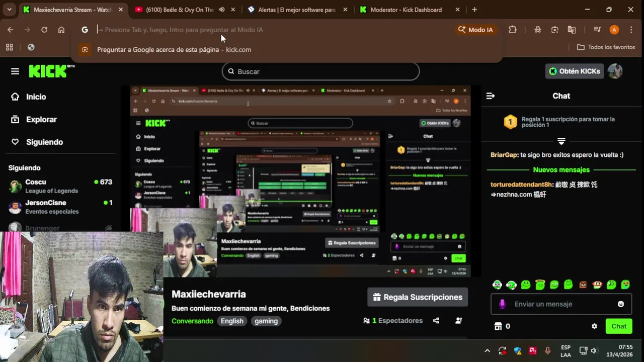This screenshot has width=644, height=362.
Task: Select the gaming tag
Action: 266,321
